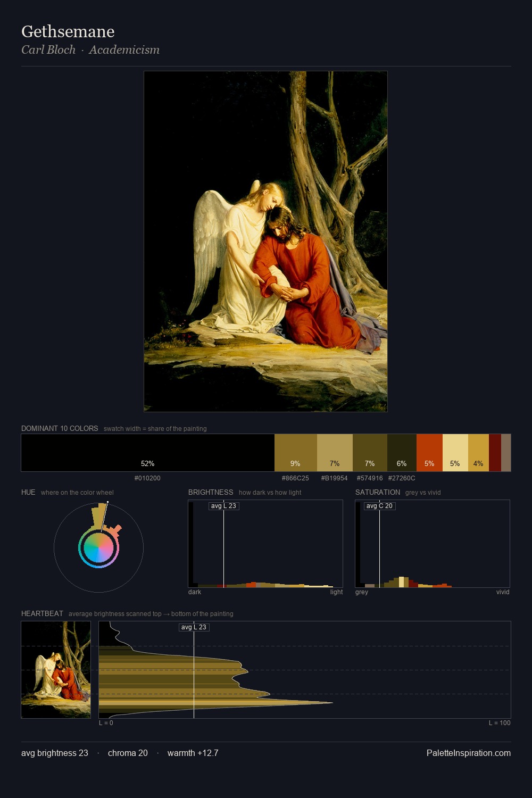Click 'avg L 23' marker in Brightness histogram
Screen dimensions: 532x798
point(223,506)
